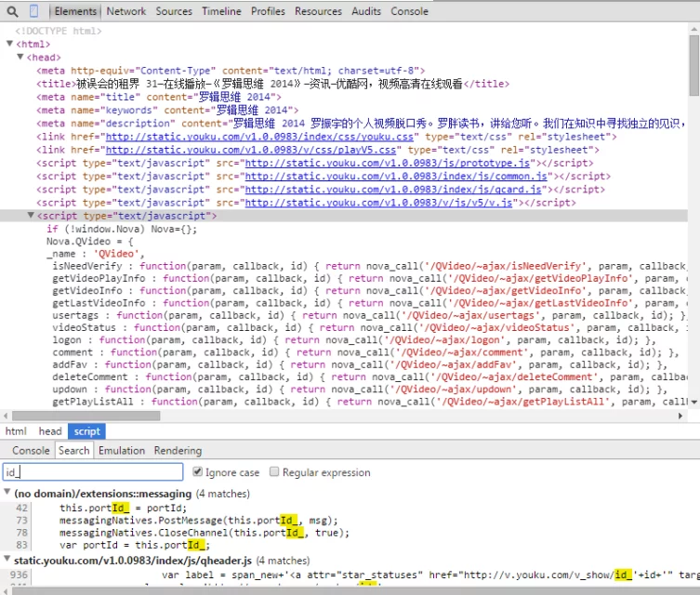Open the prototype.js script link

(387, 163)
